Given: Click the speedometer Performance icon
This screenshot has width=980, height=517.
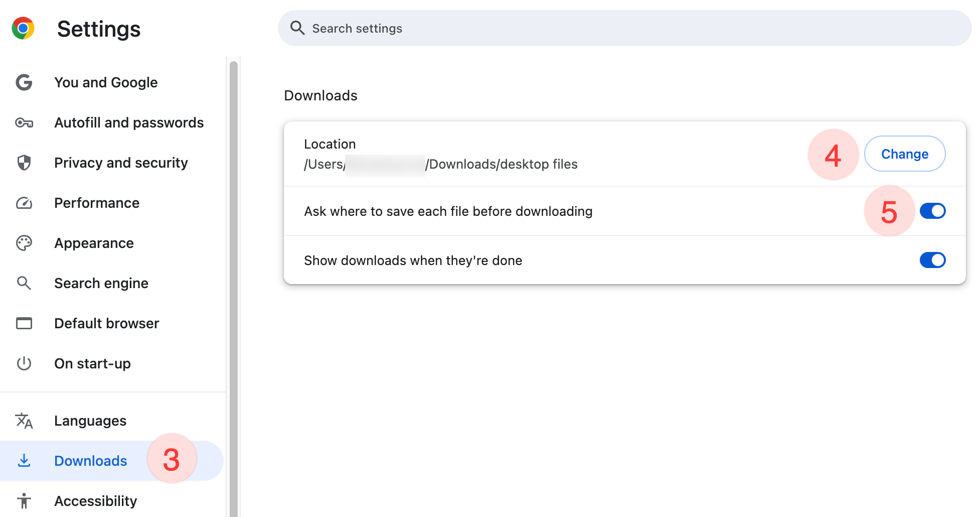Looking at the screenshot, I should (x=24, y=203).
